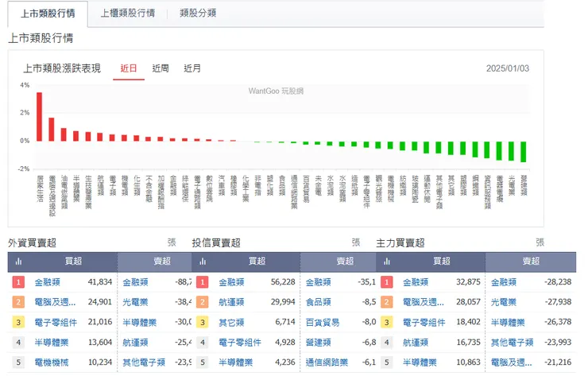Click value 56,228 in 投信 買超
The width and height of the screenshot is (588, 376).
click(283, 282)
